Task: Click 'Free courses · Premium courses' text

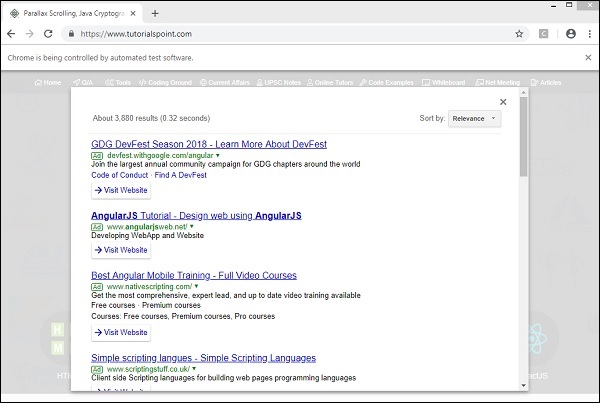Action: (x=146, y=305)
